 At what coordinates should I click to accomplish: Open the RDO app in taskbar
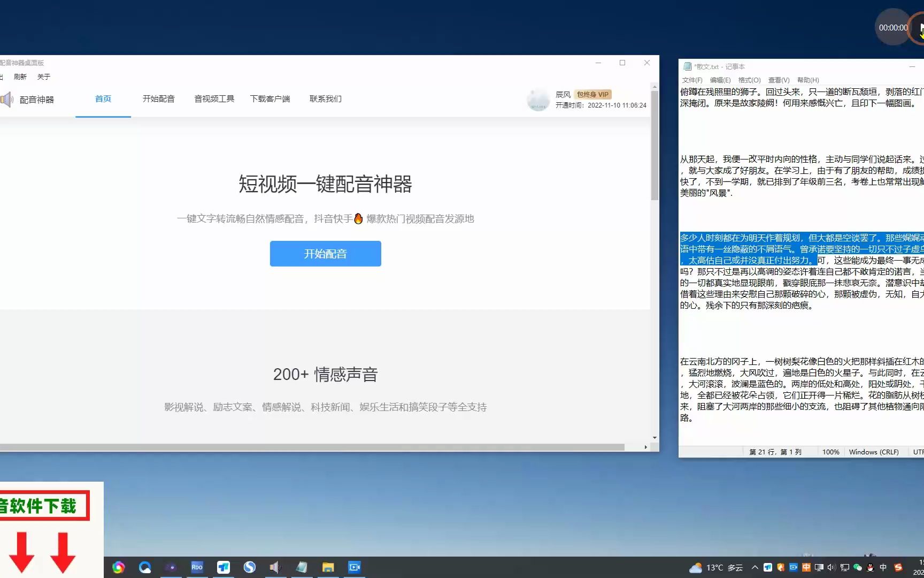(197, 567)
